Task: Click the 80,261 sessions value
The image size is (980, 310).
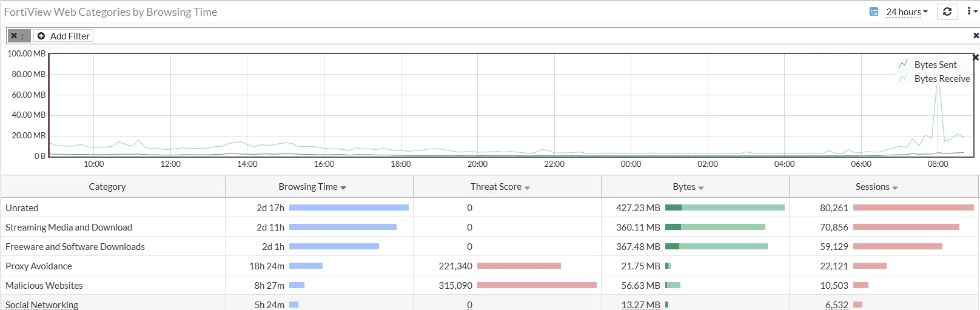Action: (834, 207)
